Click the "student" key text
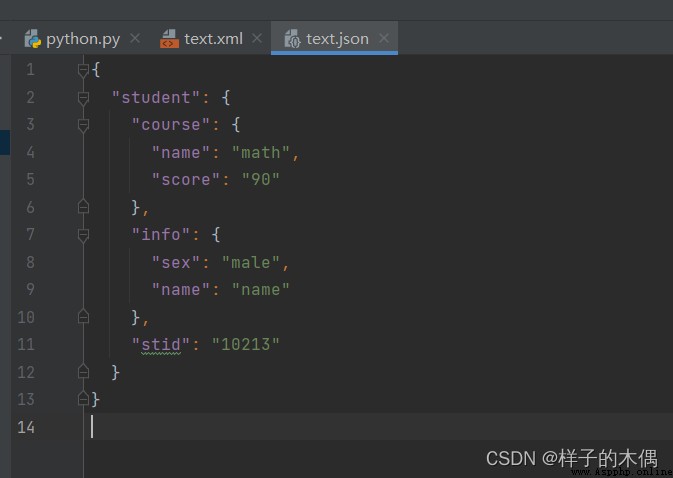Image resolution: width=673 pixels, height=478 pixels. [x=156, y=98]
